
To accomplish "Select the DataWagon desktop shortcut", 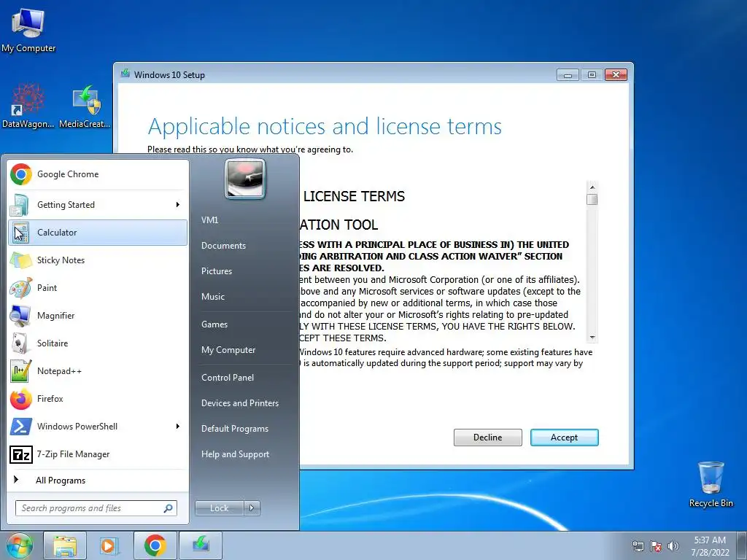I will click(x=28, y=106).
